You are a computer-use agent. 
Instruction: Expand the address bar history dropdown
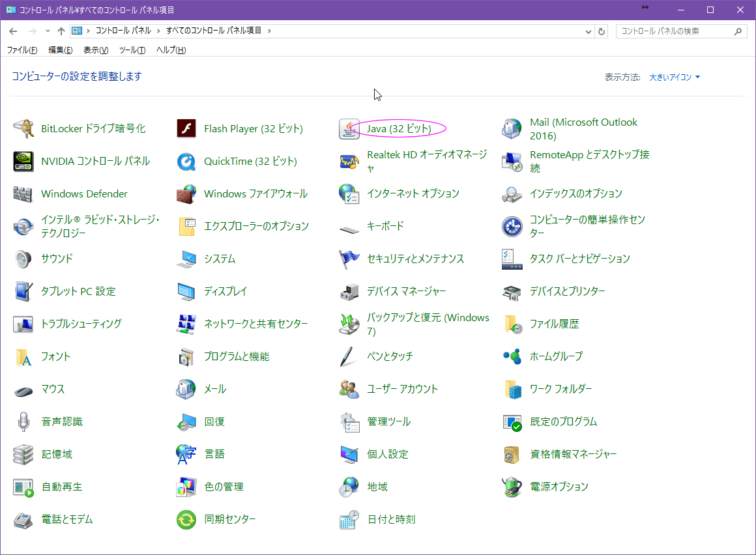coord(588,31)
